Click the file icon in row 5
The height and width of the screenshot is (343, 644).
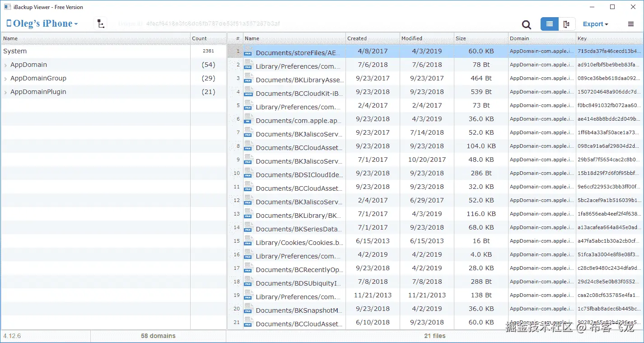point(248,105)
